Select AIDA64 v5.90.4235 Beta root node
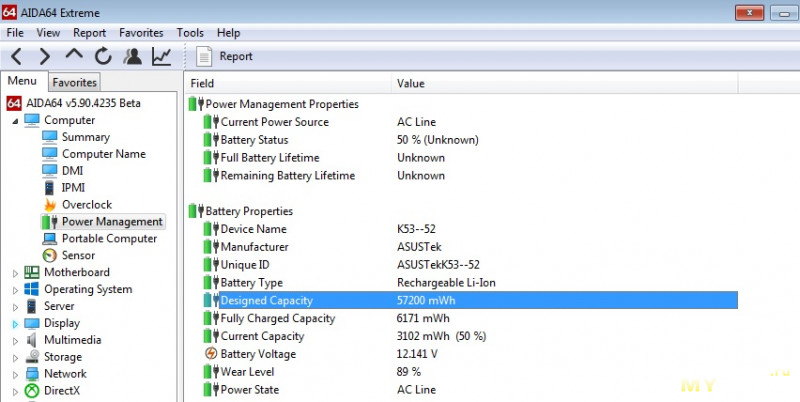Screen dimensions: 800x402 tap(83, 103)
